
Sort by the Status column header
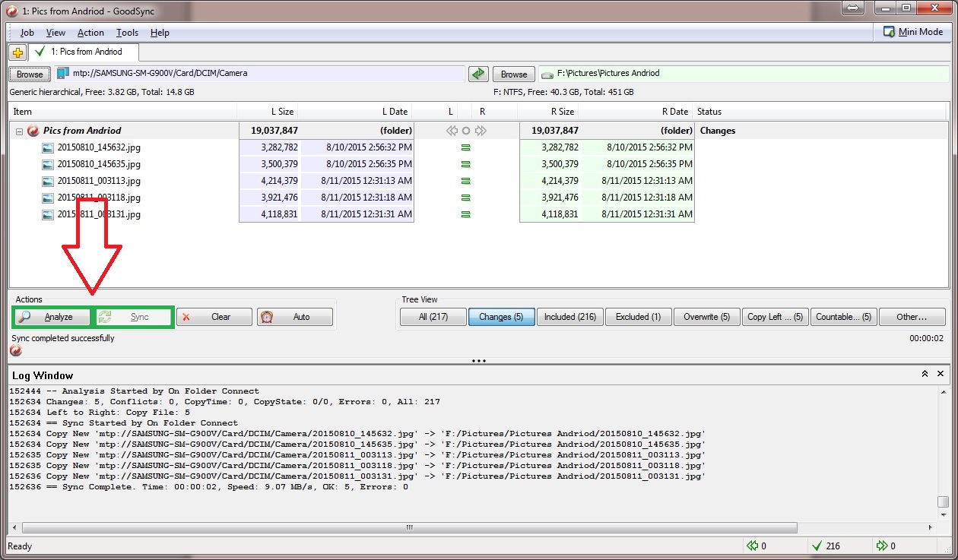coord(821,112)
